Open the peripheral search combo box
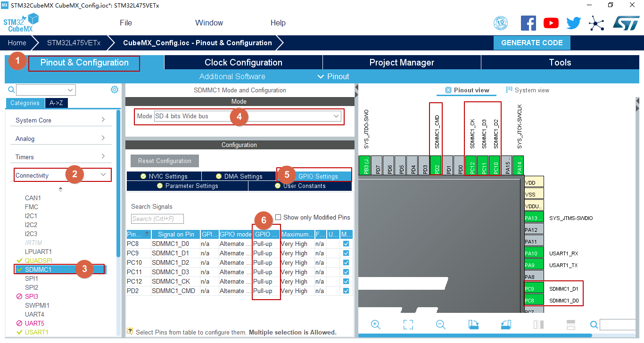 coord(46,90)
